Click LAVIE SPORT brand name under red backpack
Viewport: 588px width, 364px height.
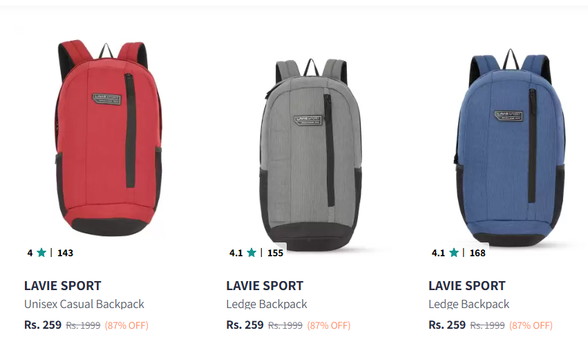coord(63,286)
